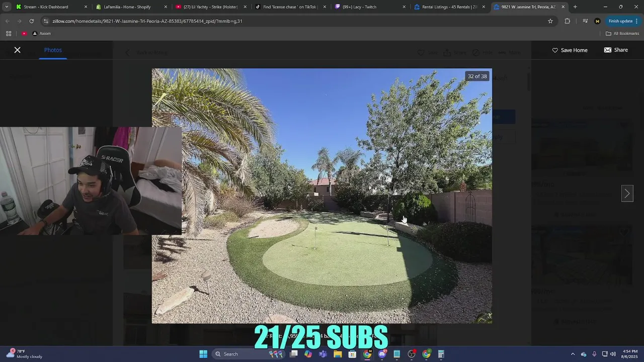The image size is (644, 362).
Task: Open OBS Studio from the taskbar
Action: click(x=412, y=354)
